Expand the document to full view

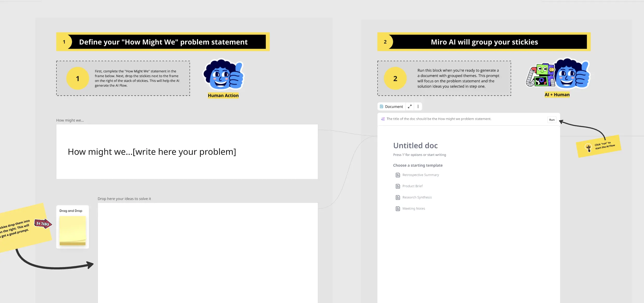pyautogui.click(x=410, y=106)
